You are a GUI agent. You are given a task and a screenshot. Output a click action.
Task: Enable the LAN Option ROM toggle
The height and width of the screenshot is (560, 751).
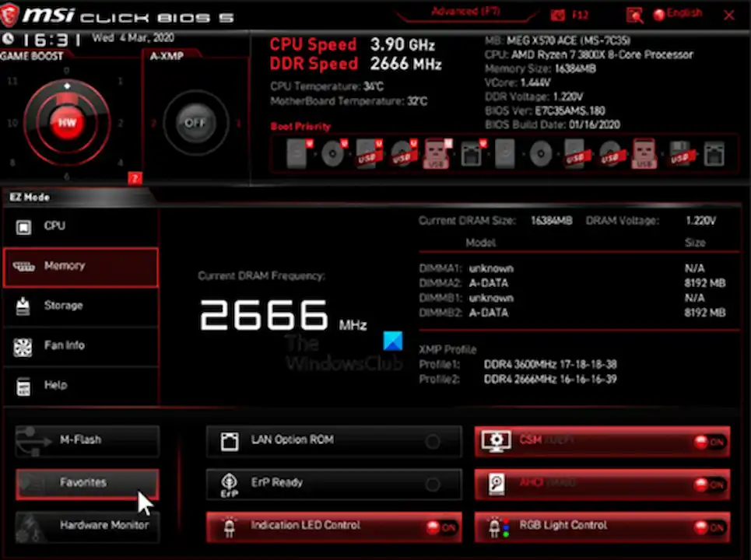pyautogui.click(x=432, y=441)
